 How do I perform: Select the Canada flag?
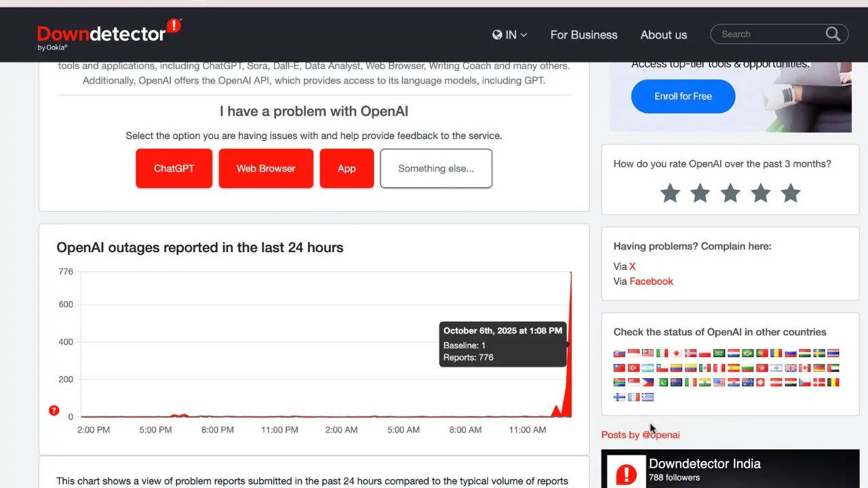pos(805,368)
